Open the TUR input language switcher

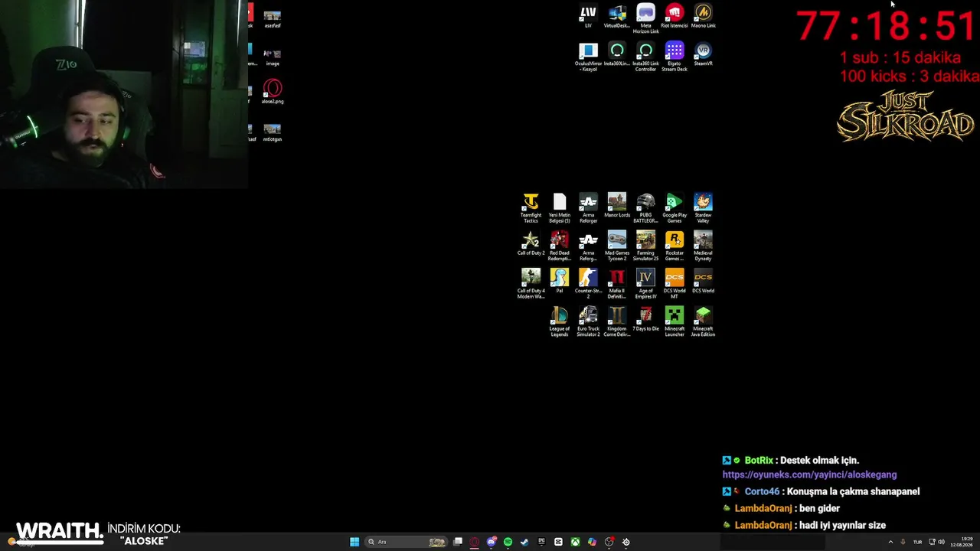point(917,542)
